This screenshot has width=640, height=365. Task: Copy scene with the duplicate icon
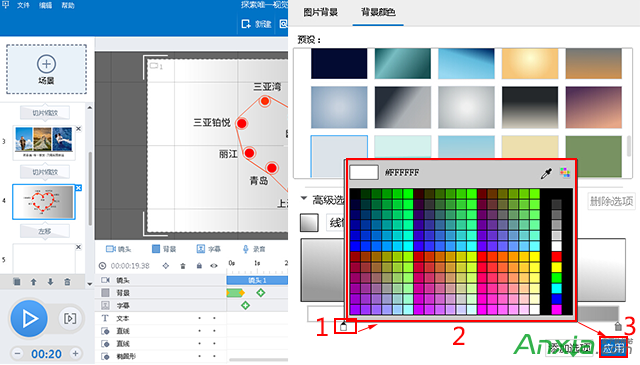(17, 282)
